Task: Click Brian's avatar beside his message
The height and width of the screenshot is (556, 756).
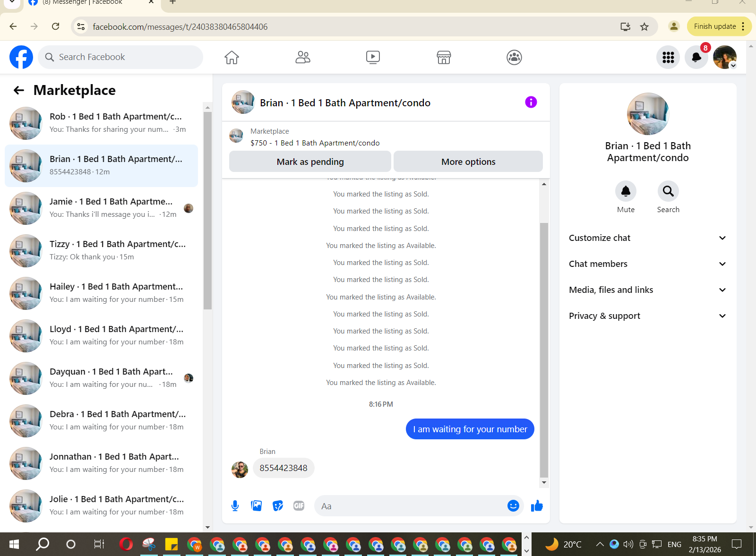Action: pos(240,470)
